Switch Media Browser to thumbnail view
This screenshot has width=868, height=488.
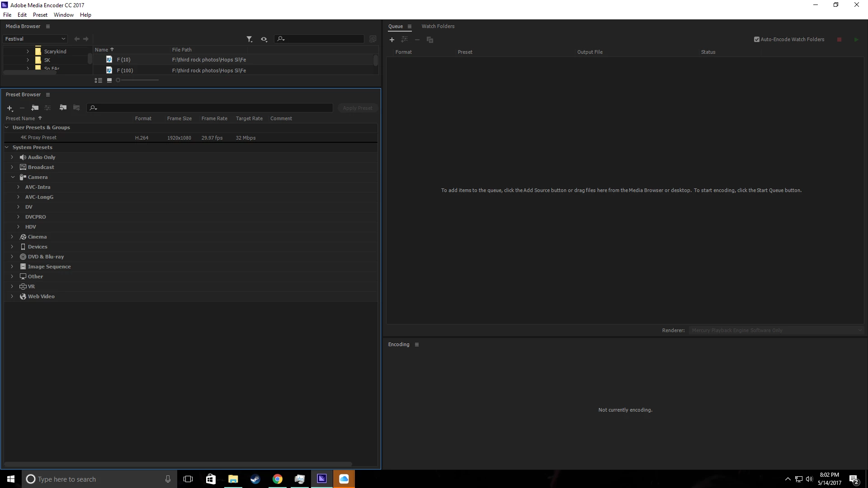pyautogui.click(x=109, y=80)
